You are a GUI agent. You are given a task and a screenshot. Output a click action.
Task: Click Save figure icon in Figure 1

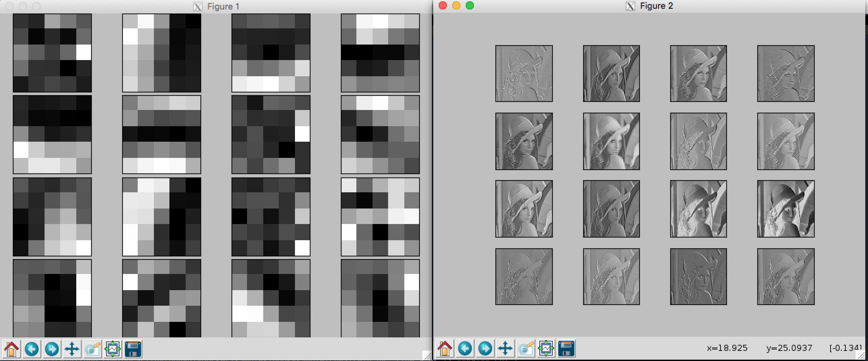click(x=133, y=349)
